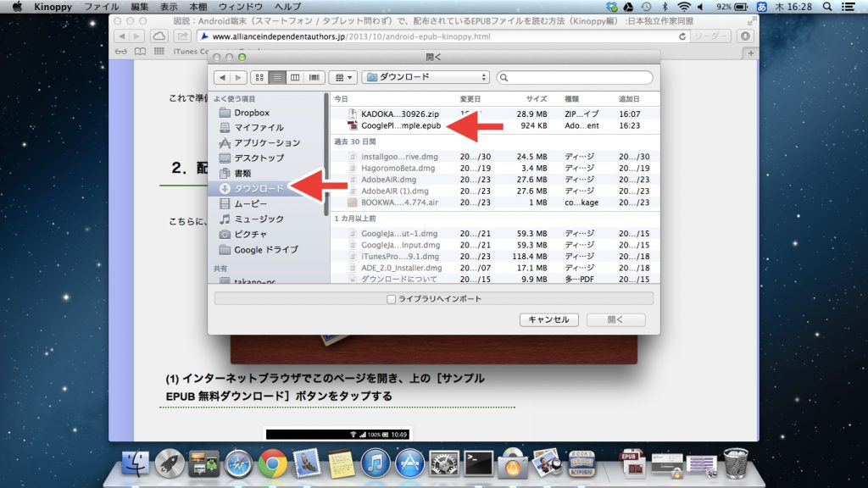Open Terminal from the Dock
Viewport: 868px width, 488px height.
pos(478,463)
